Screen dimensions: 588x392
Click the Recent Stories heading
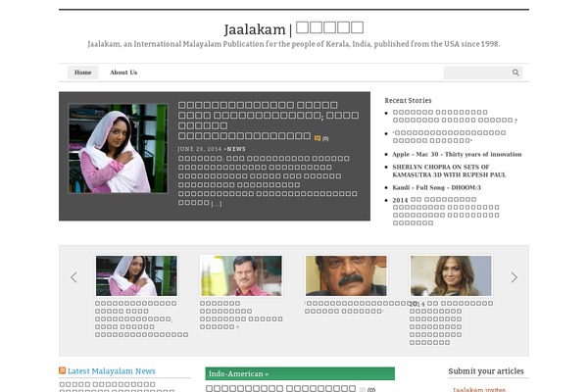tap(408, 100)
